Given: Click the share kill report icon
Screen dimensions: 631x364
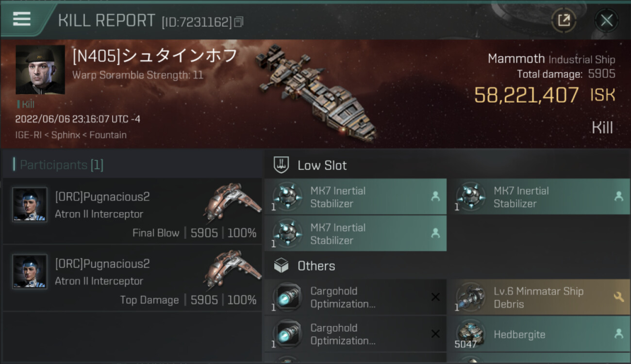Looking at the screenshot, I should tap(564, 20).
